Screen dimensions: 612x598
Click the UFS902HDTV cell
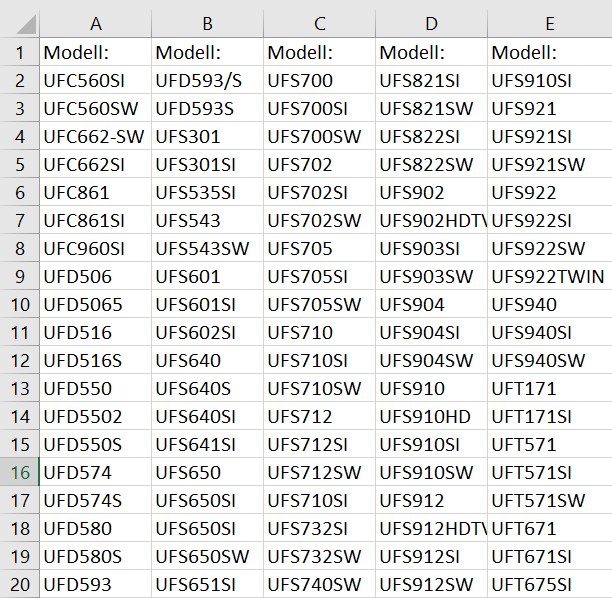(x=433, y=221)
